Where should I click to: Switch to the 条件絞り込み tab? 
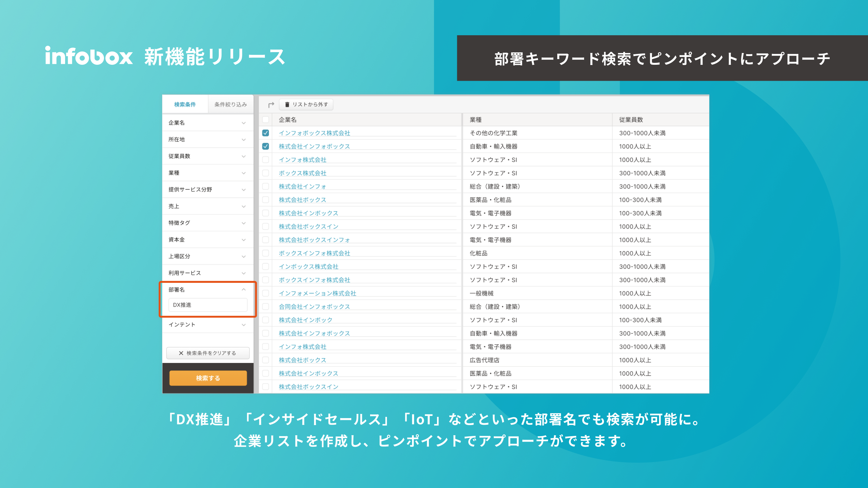[x=231, y=105]
